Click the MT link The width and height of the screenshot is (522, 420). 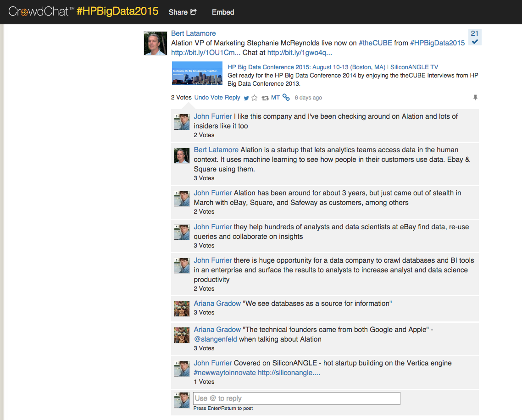275,98
